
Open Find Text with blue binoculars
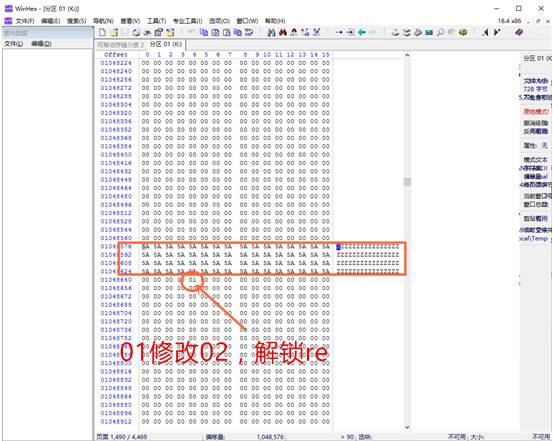pos(271,32)
